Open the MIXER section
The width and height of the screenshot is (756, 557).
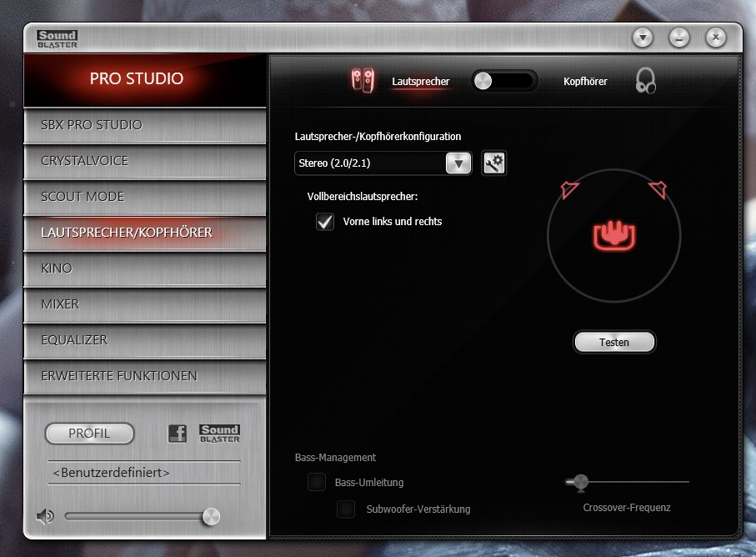point(145,305)
